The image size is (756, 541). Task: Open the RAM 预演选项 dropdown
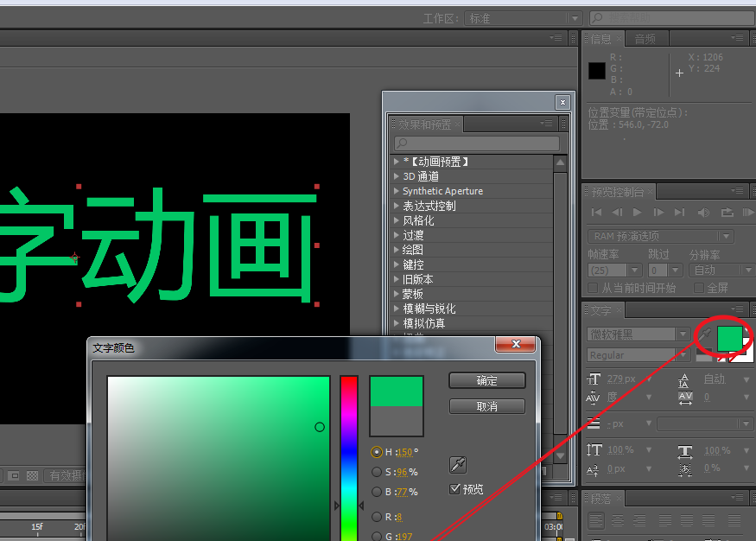click(661, 236)
